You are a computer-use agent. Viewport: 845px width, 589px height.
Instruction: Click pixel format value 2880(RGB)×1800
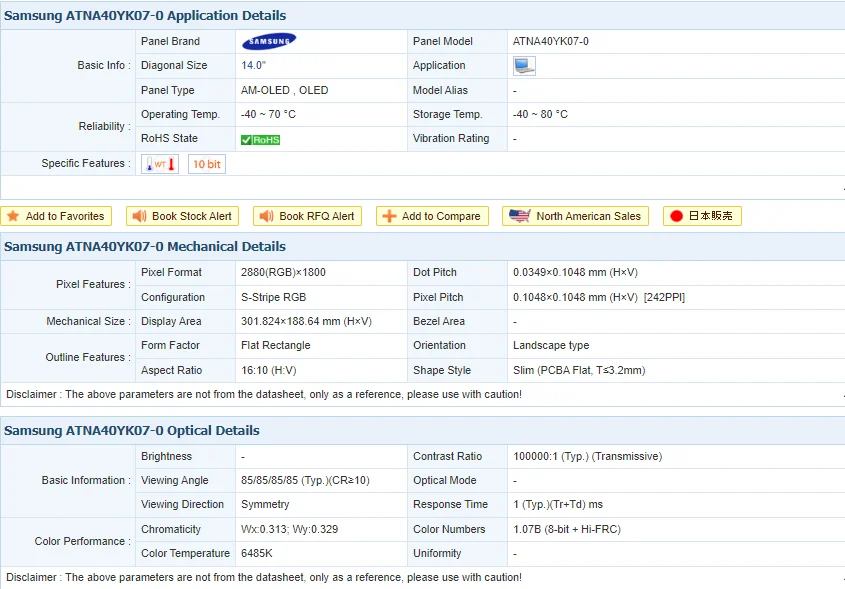[x=283, y=273]
